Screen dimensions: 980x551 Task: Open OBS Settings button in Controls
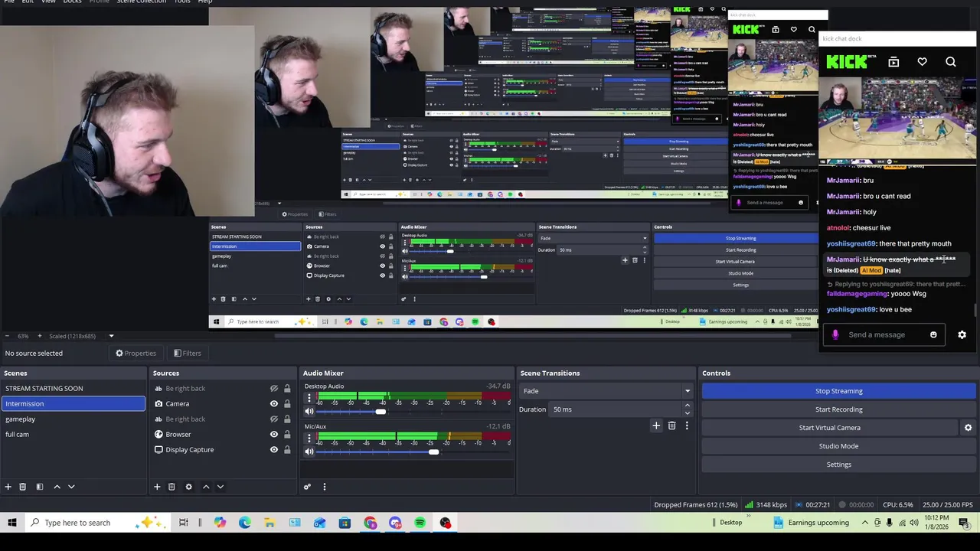coord(838,465)
